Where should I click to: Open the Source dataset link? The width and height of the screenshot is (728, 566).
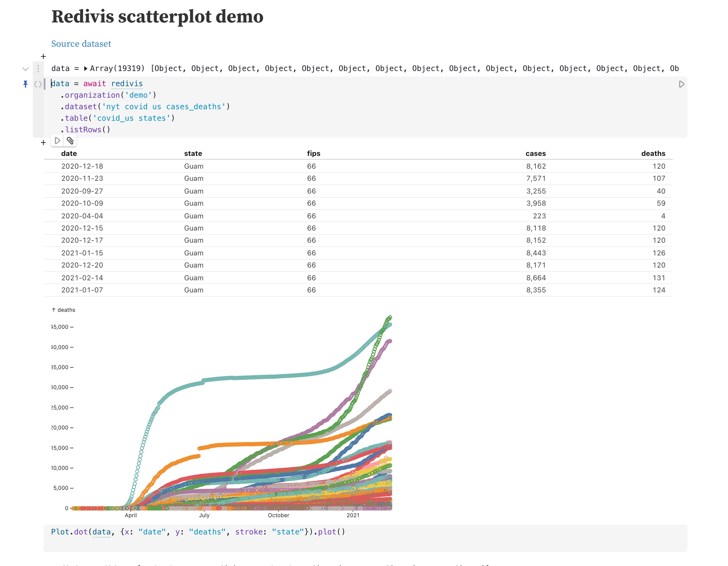point(81,44)
